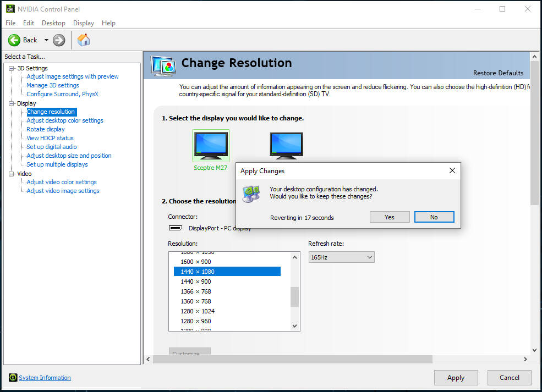Open View HDCP status

(50, 138)
